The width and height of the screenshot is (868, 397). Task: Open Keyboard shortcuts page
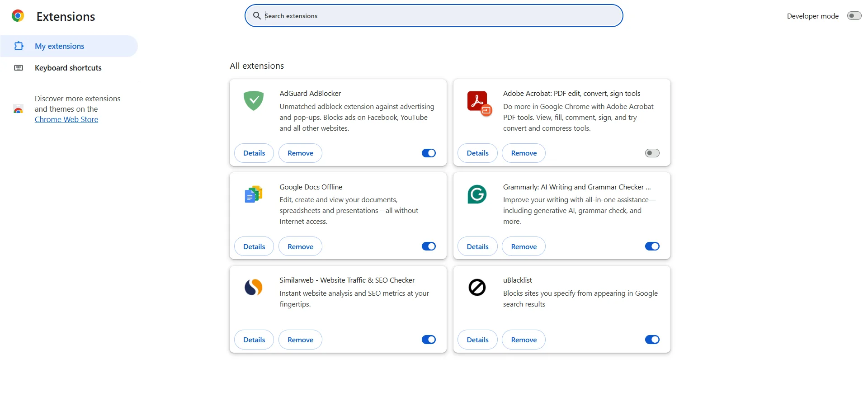pos(69,68)
